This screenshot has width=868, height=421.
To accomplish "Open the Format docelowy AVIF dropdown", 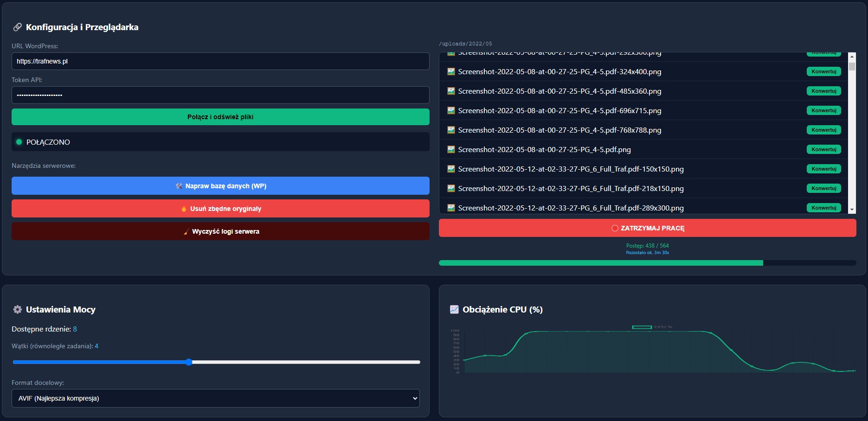I will (216, 398).
